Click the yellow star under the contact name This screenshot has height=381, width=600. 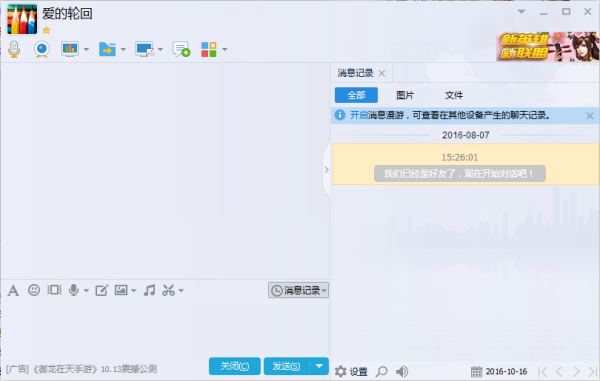pos(46,30)
